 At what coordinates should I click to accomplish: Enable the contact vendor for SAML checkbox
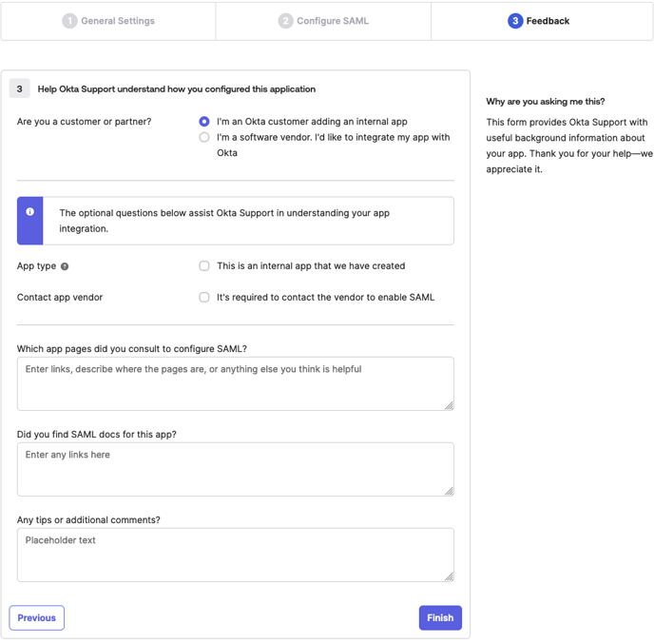point(204,298)
